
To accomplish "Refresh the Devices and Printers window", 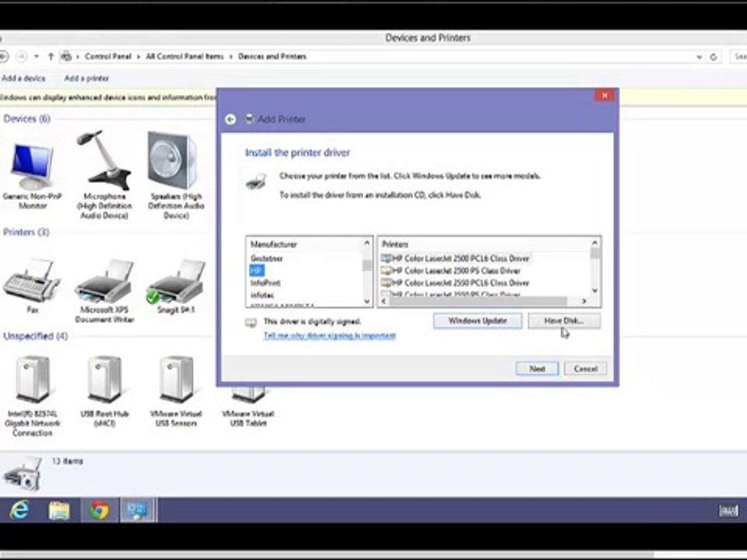I will [x=714, y=57].
